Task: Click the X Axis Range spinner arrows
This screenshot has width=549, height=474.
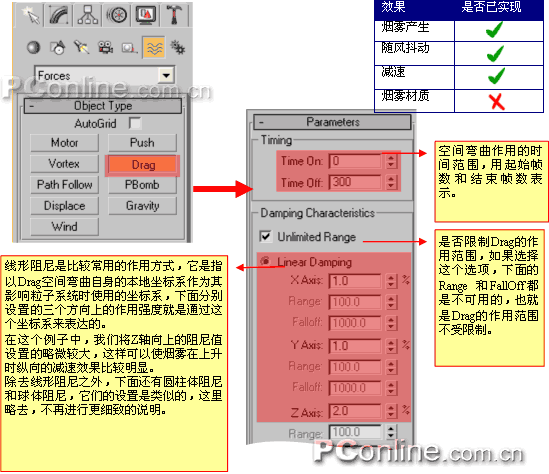Action: click(391, 302)
